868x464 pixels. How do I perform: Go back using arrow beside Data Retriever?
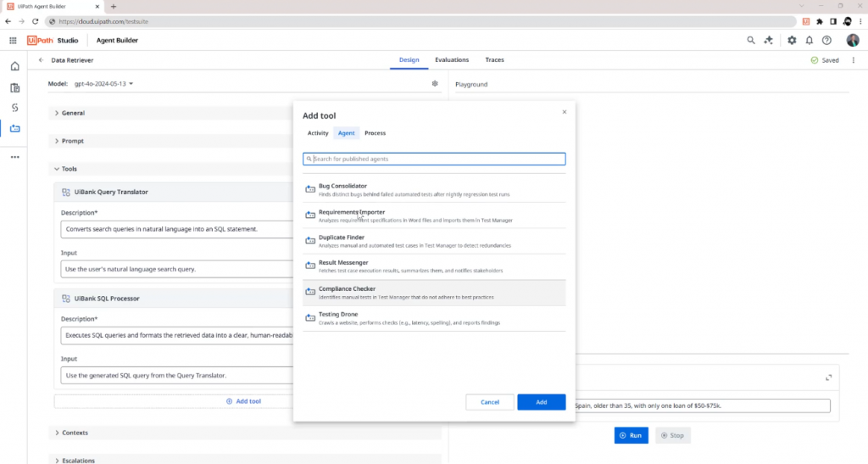(x=41, y=60)
